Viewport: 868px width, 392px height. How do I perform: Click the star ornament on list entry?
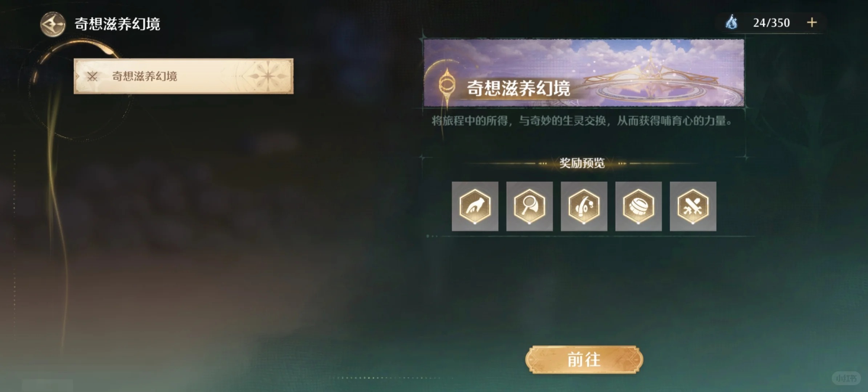point(268,76)
